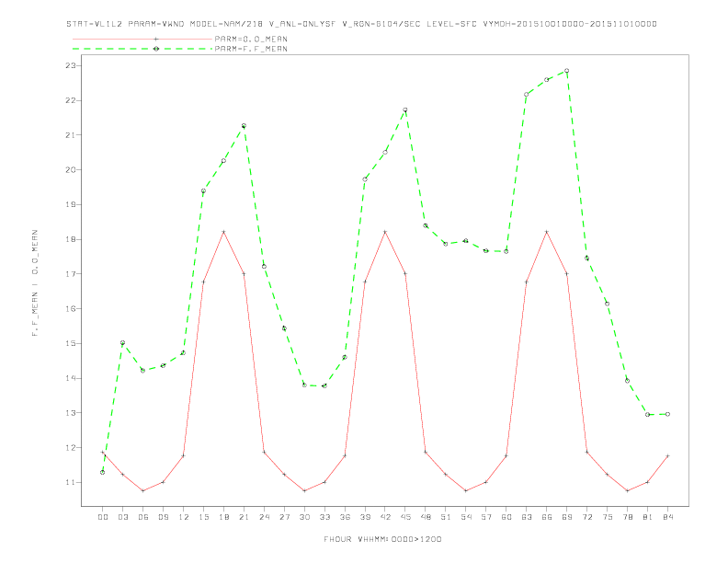Image resolution: width=728 pixels, height=563 pixels.
Task: Select the green dashed line legend sample
Action: pos(142,49)
